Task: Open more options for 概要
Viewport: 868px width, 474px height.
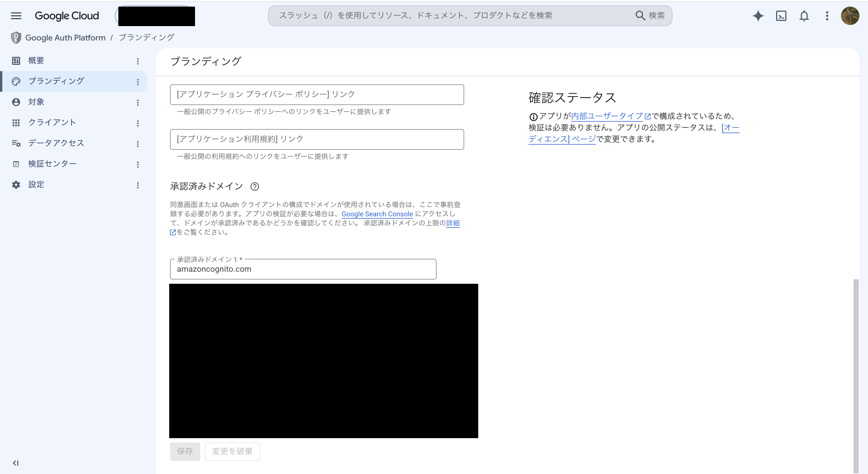Action: (x=138, y=61)
